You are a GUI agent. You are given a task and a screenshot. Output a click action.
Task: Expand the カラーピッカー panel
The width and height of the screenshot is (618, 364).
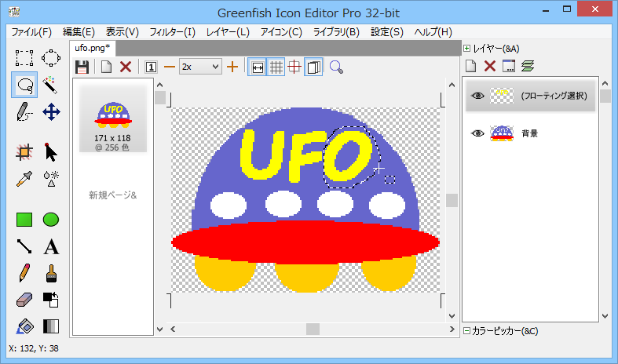[467, 331]
